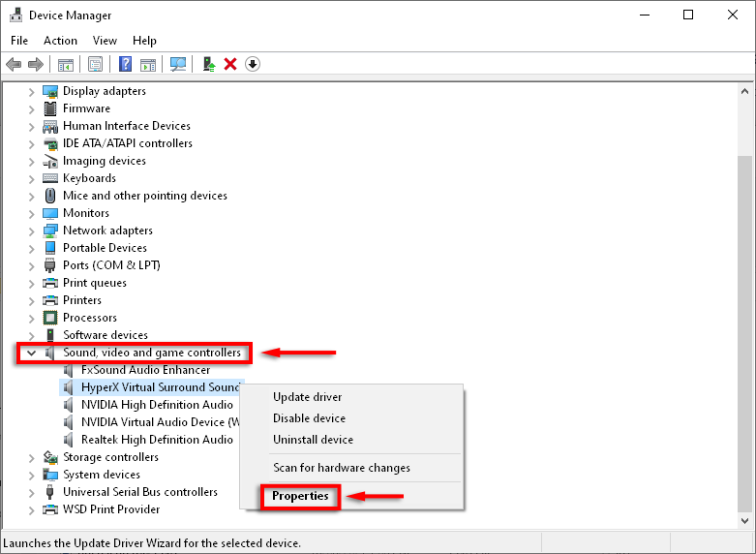Uninstall device using the red X icon

point(230,64)
